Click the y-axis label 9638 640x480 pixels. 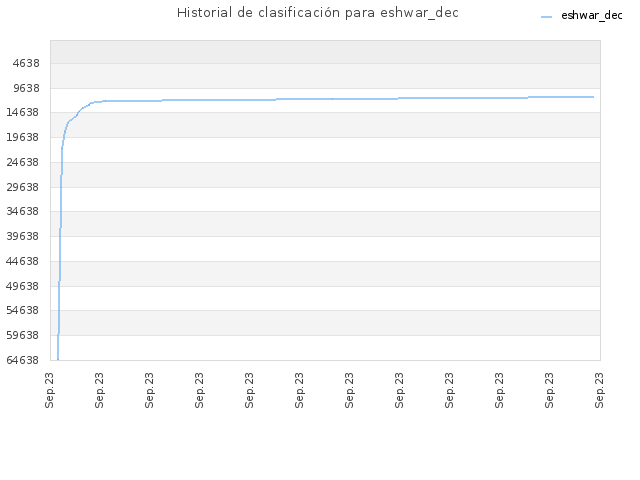(26, 88)
